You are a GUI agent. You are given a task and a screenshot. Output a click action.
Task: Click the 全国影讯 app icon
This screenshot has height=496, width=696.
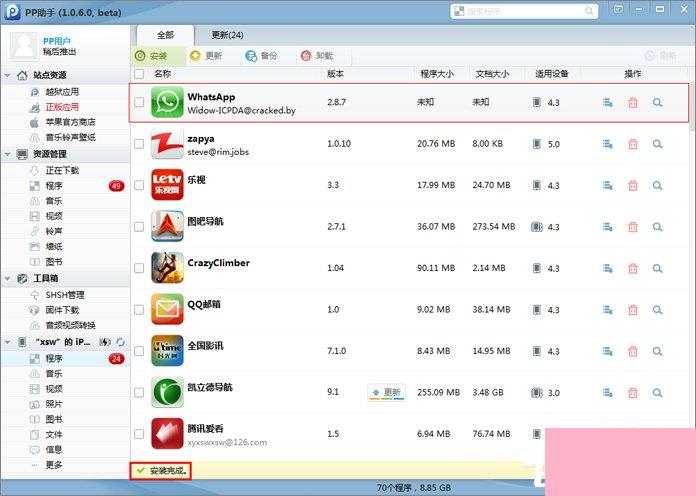167,351
